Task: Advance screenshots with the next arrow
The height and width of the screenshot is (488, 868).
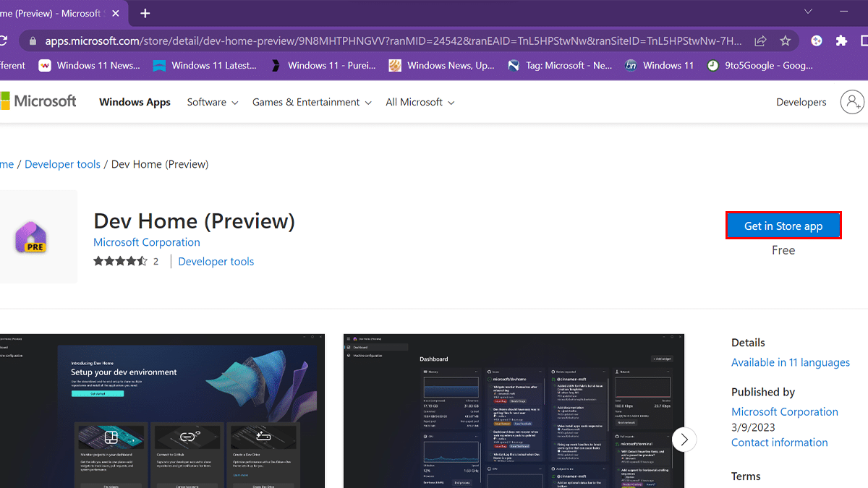Action: pos(684,439)
